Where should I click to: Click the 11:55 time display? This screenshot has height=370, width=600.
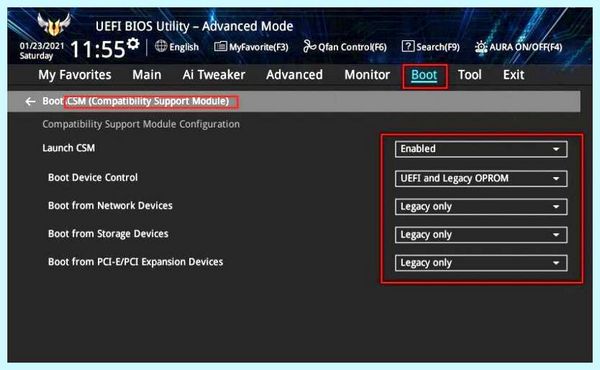98,49
